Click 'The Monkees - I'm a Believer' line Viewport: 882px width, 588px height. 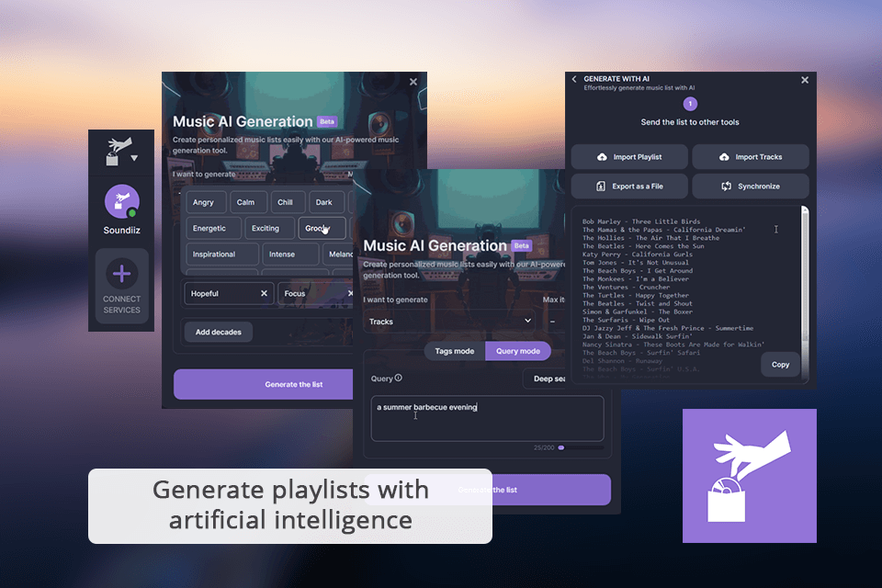636,279
